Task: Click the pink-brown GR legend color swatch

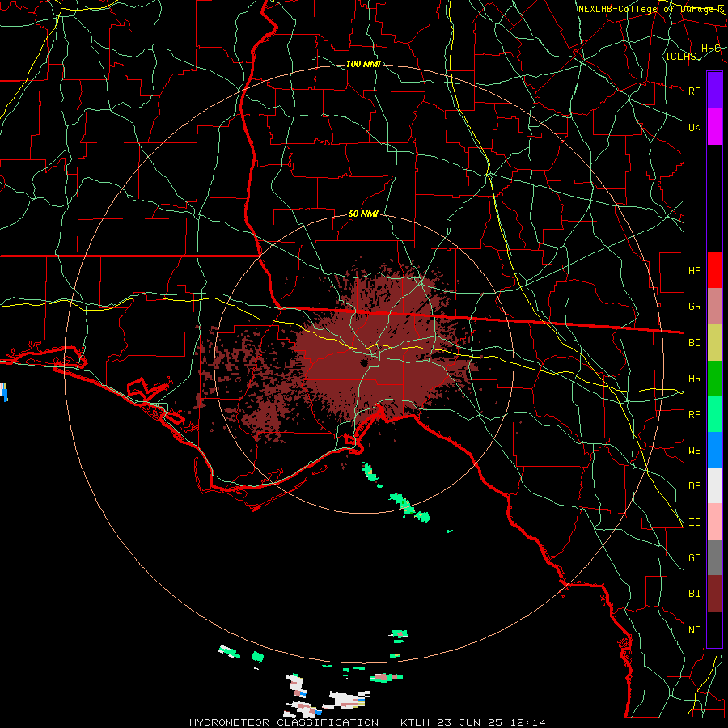Action: (714, 307)
